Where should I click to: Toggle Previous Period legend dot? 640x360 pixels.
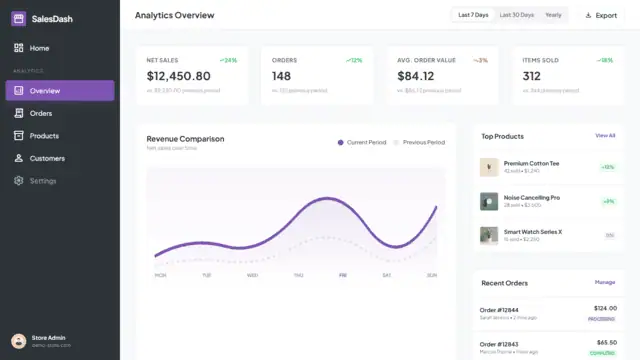click(396, 142)
